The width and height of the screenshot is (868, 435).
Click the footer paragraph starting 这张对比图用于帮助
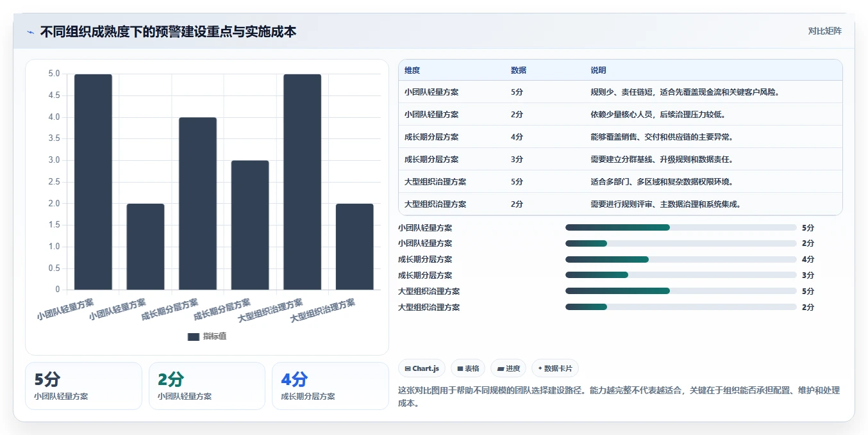(619, 397)
